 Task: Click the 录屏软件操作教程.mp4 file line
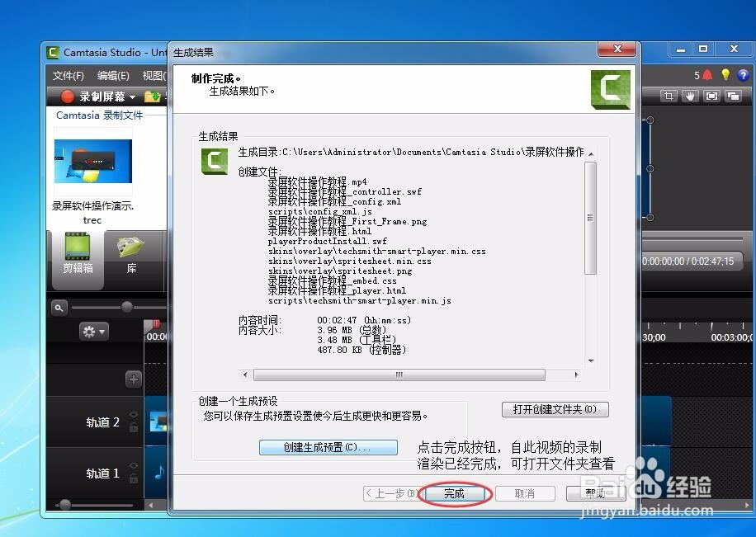pos(317,181)
